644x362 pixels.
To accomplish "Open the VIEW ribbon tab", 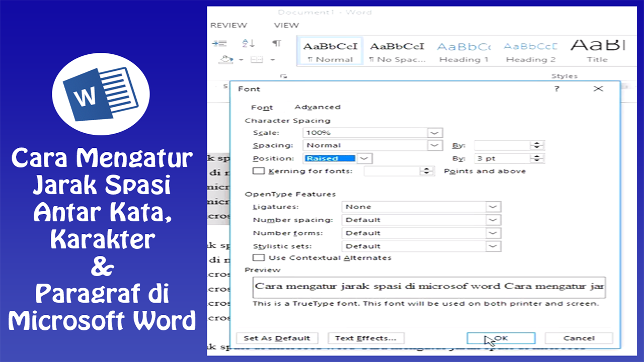I will pos(286,25).
